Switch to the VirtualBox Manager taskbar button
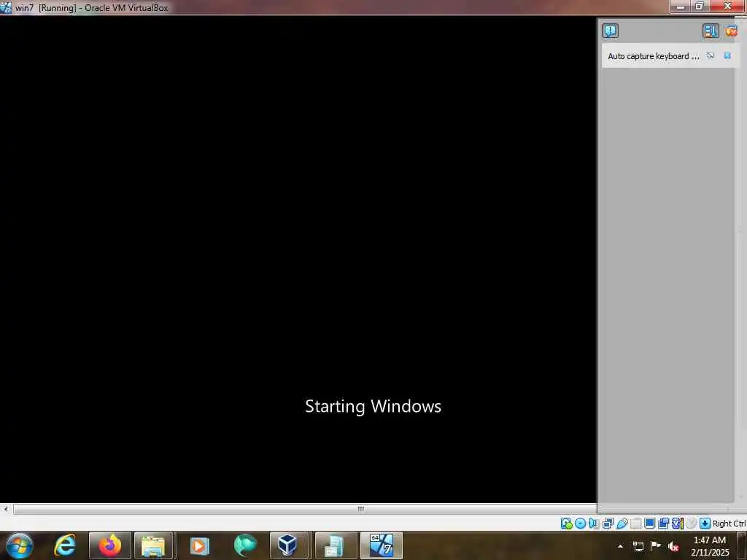The image size is (747, 560). point(289,545)
